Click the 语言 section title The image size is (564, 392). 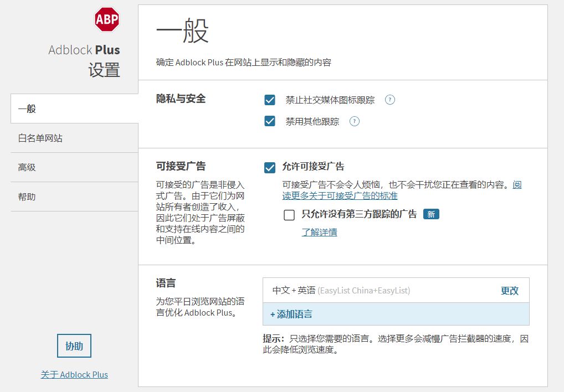pyautogui.click(x=166, y=283)
